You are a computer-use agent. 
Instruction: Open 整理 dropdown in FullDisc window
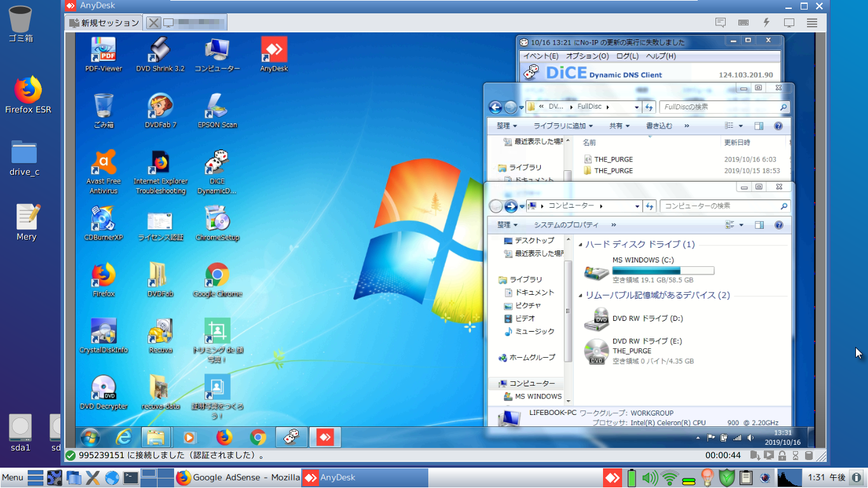click(x=507, y=126)
